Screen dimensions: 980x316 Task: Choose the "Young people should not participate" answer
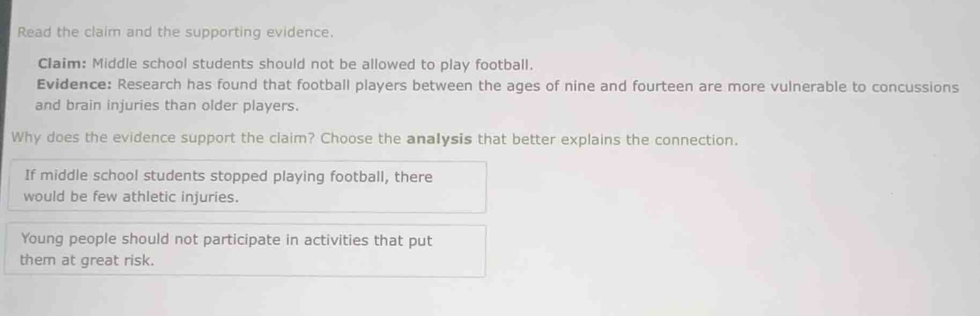click(x=245, y=250)
